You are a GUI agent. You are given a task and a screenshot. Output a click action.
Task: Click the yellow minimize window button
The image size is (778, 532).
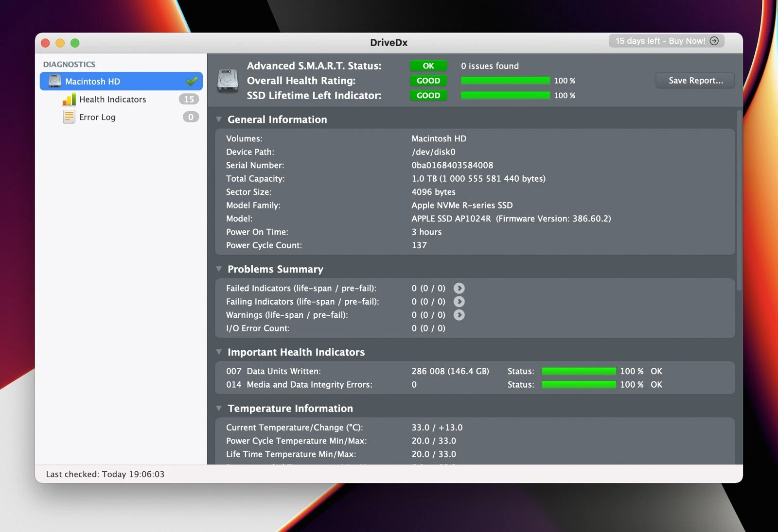point(60,43)
